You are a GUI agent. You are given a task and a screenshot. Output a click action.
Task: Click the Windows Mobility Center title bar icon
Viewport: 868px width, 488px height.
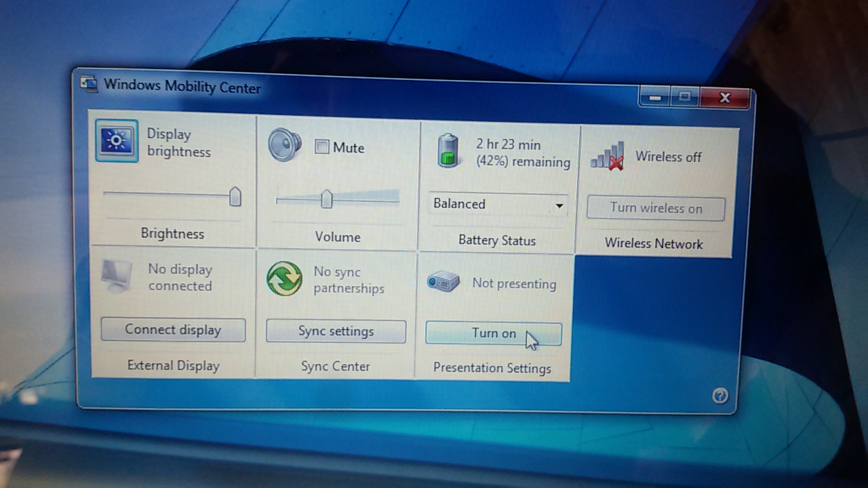tap(89, 83)
